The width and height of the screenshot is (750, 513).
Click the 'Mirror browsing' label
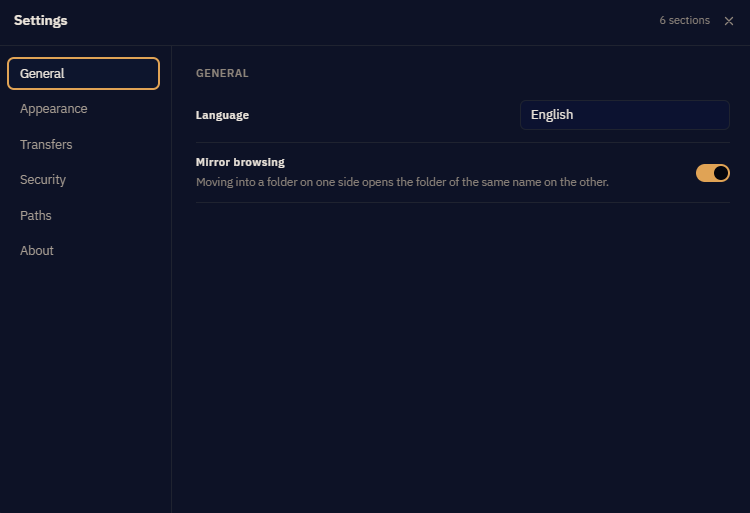pos(240,162)
